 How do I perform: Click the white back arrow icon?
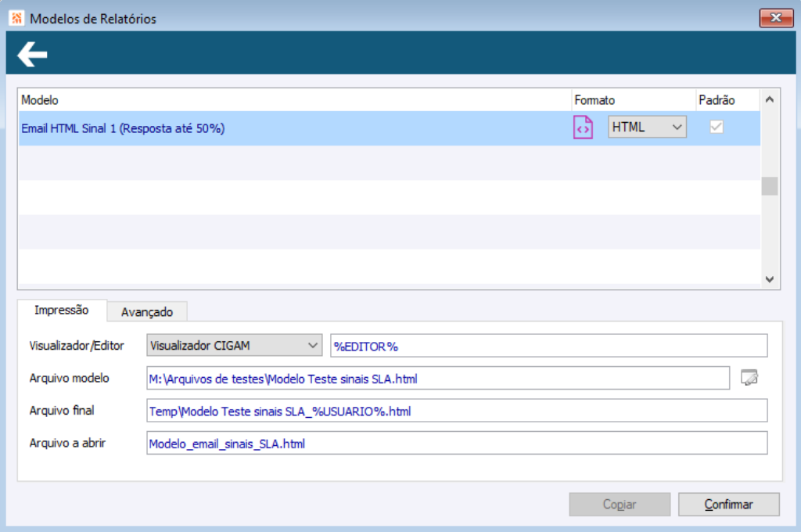click(x=32, y=54)
